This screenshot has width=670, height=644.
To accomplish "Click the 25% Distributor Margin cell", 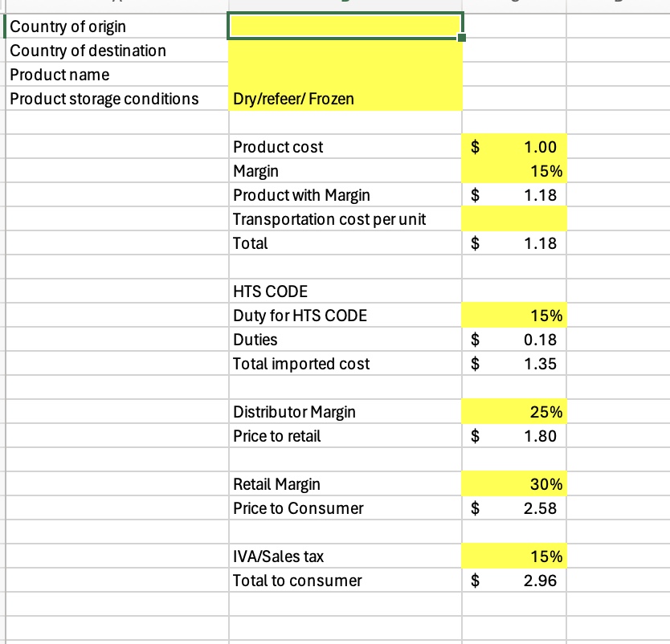I will click(x=514, y=412).
